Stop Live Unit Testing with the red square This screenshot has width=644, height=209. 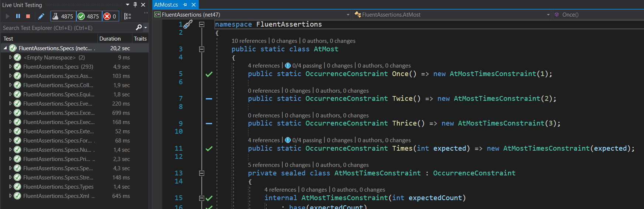tap(28, 16)
